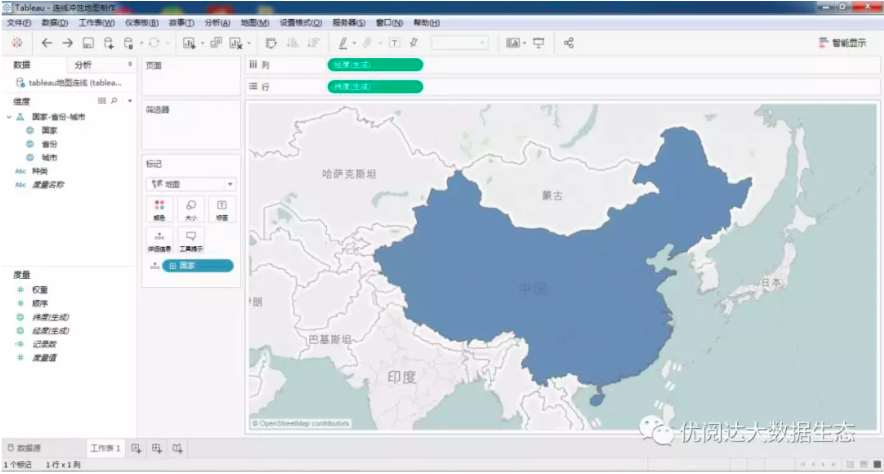
Task: Collapse the 国家-省份-城市 hierarchy
Action: 9,117
